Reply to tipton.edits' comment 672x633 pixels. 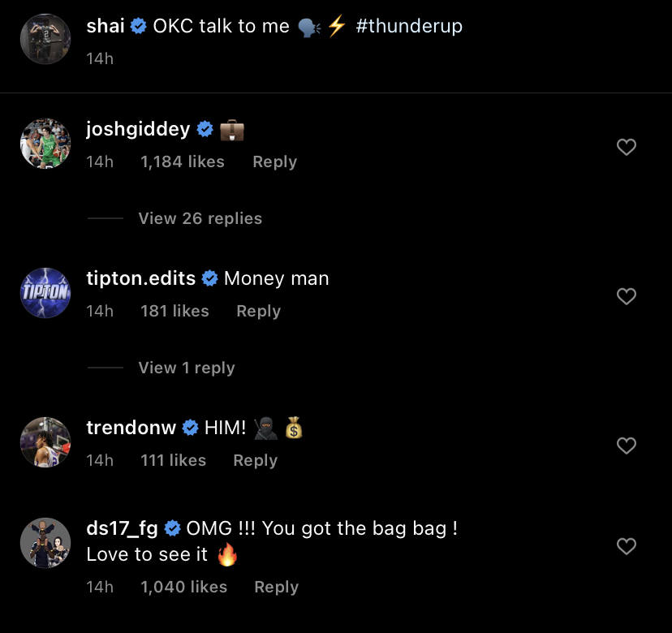[x=258, y=311]
